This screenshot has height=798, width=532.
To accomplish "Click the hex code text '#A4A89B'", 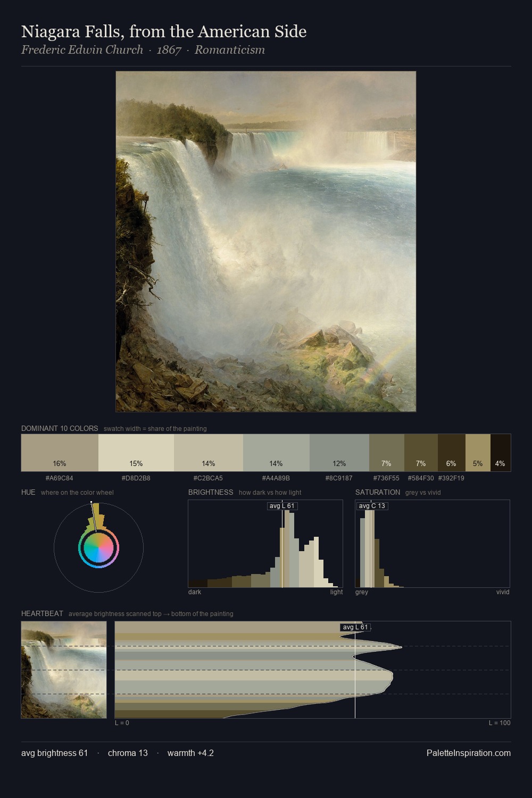I will coord(276,478).
